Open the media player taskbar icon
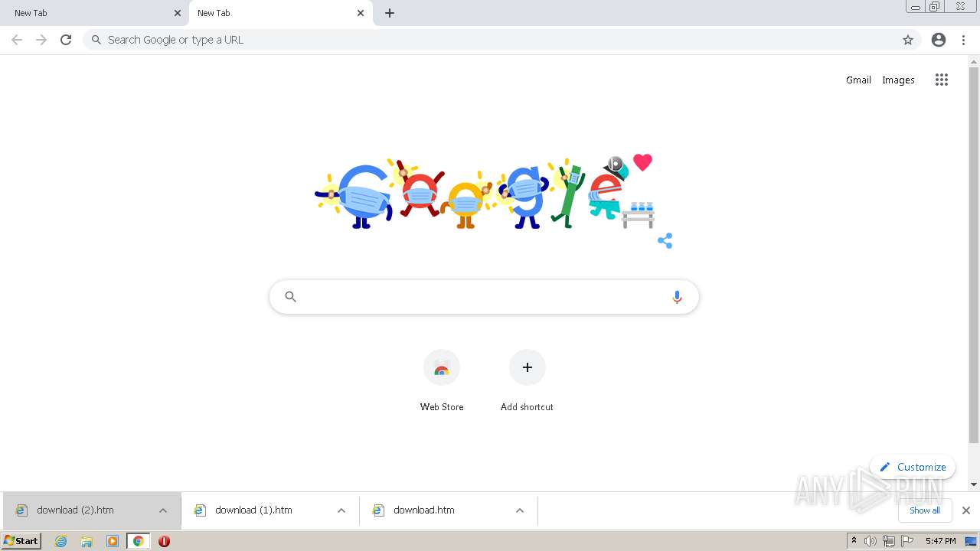 coord(113,541)
